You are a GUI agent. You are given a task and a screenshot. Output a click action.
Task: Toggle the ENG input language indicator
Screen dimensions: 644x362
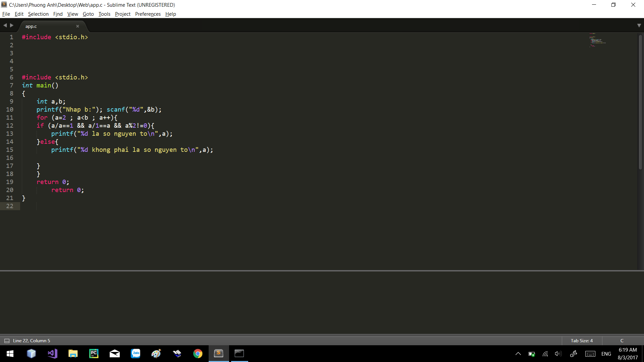[x=606, y=354]
